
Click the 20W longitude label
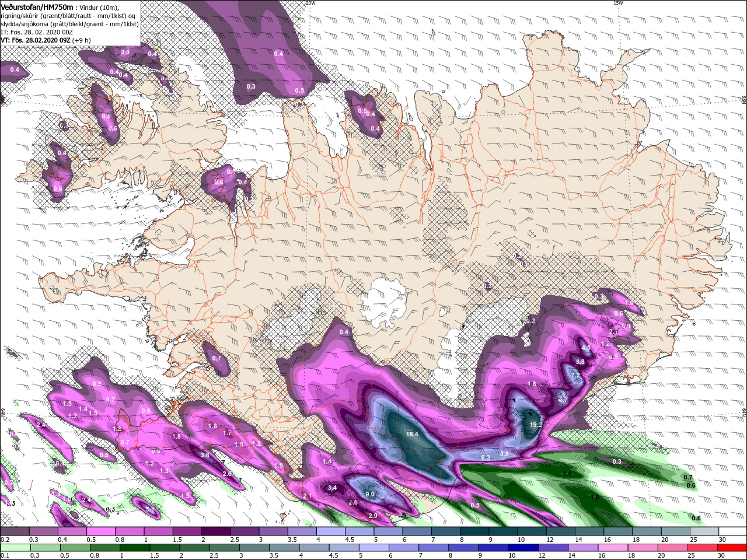[x=310, y=3]
